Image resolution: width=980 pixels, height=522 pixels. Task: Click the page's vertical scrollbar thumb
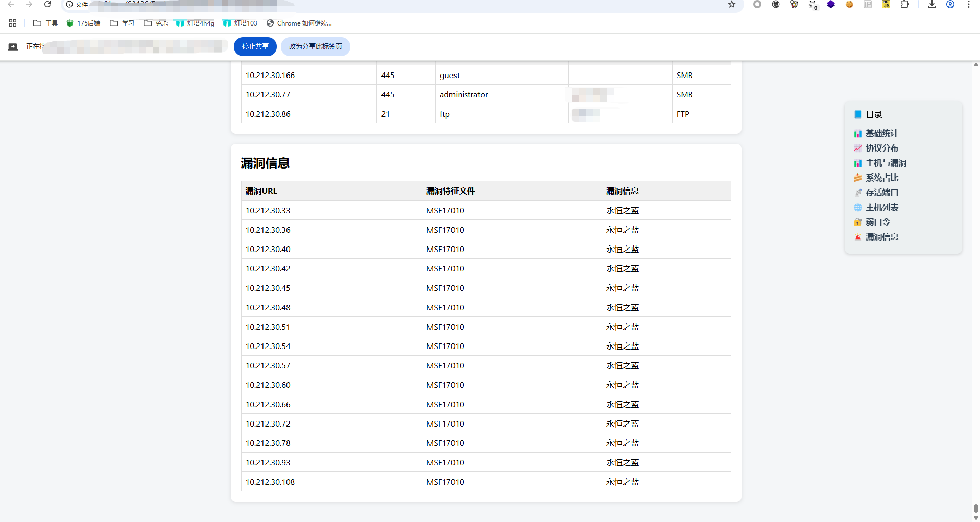tap(976, 509)
